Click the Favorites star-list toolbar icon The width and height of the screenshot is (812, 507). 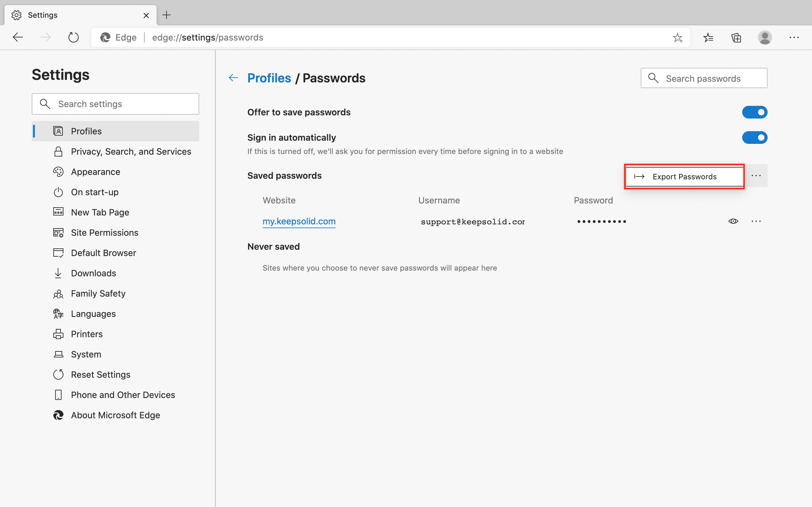click(708, 38)
